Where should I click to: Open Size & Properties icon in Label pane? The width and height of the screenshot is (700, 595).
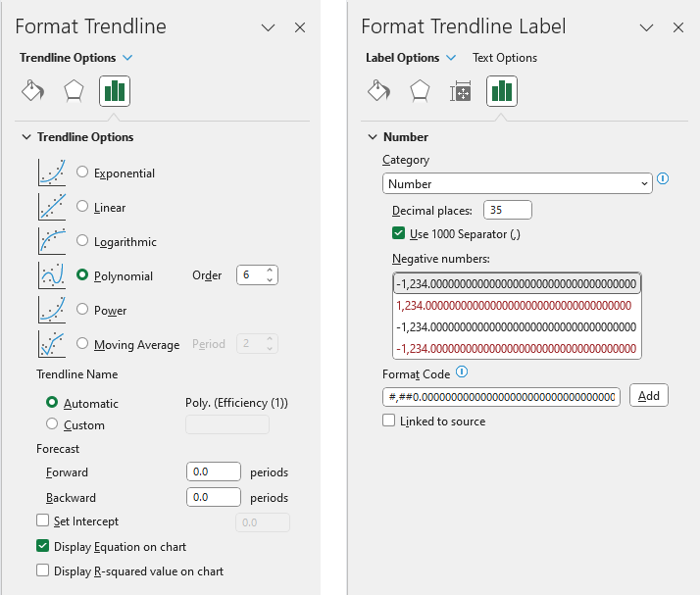click(x=461, y=91)
